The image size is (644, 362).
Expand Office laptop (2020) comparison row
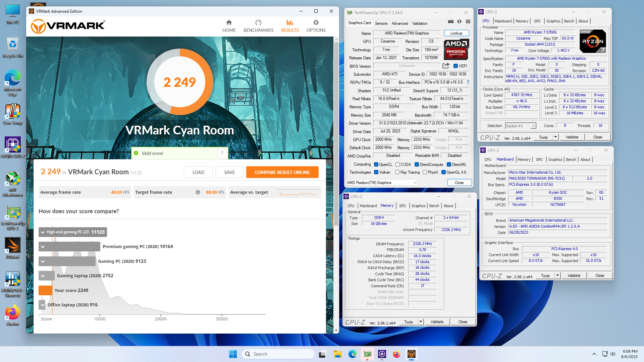click(x=42, y=305)
